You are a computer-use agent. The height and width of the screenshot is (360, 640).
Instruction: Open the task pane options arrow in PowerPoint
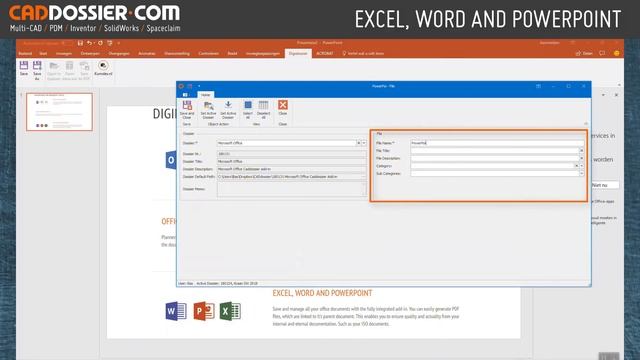tap(603, 95)
